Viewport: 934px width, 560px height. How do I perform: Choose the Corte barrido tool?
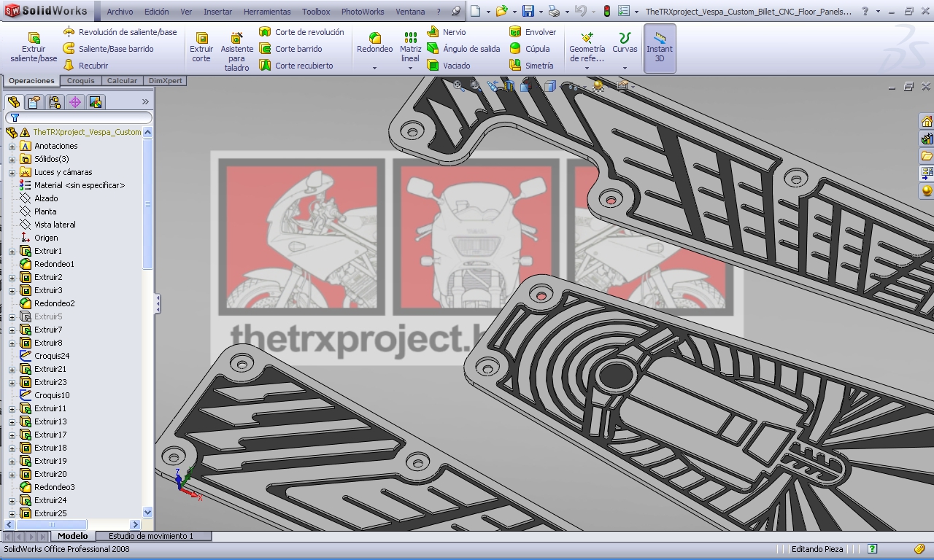click(290, 49)
